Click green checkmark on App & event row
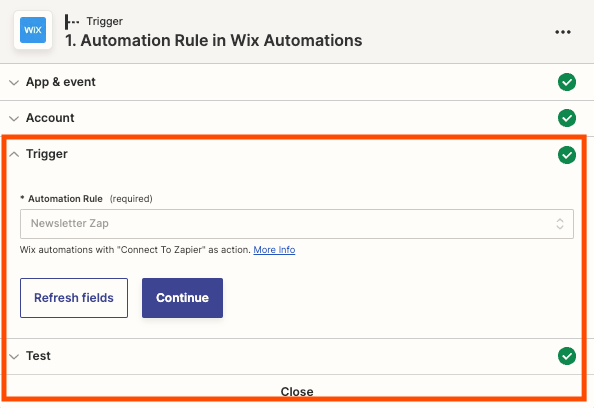Screen dimensions: 594x408 tap(567, 82)
